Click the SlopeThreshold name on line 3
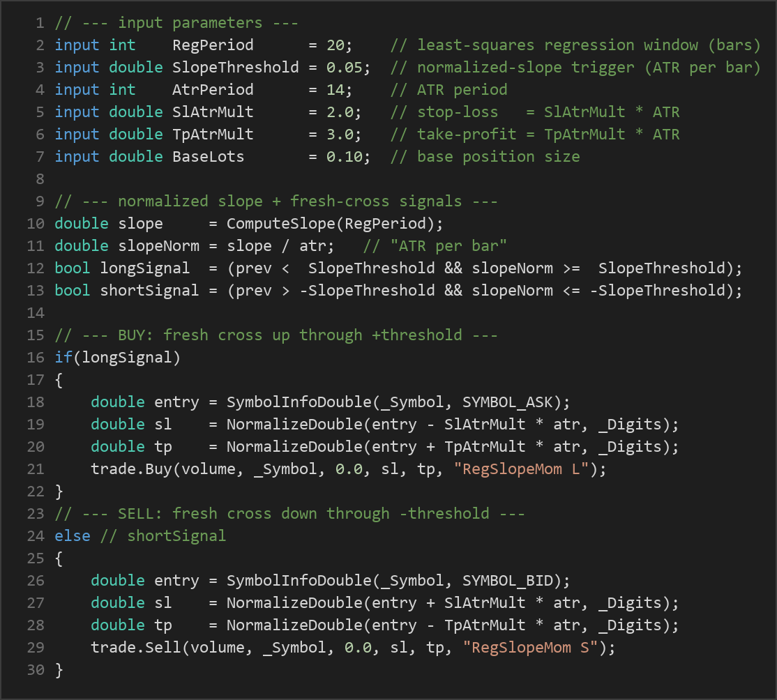This screenshot has width=777, height=700. tap(235, 68)
